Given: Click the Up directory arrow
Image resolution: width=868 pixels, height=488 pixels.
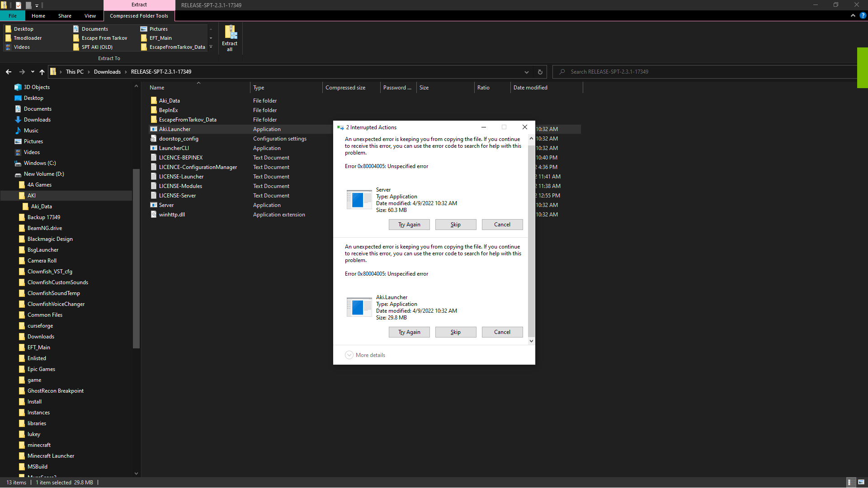Looking at the screenshot, I should 42,72.
